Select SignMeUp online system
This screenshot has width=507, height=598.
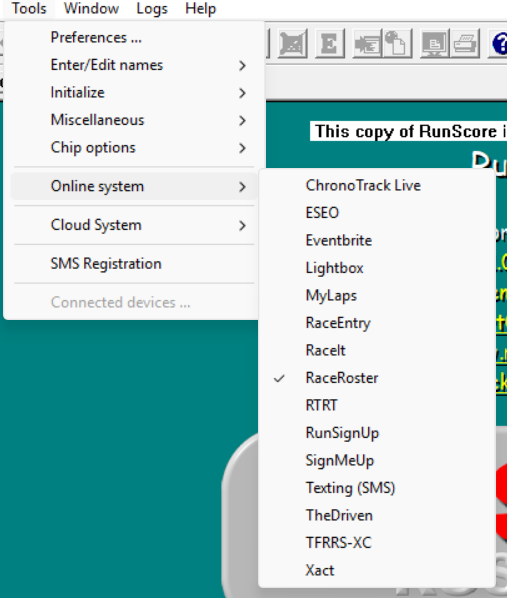point(377,460)
